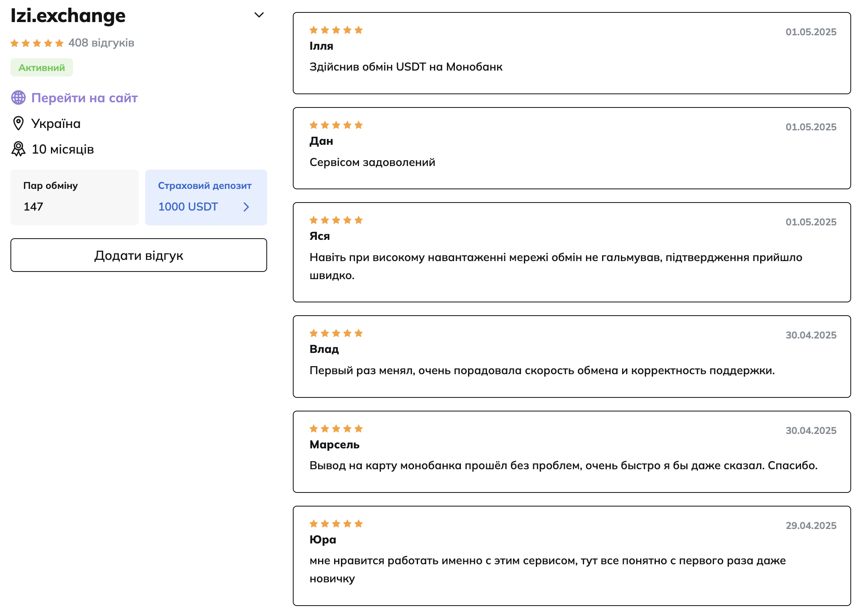
Task: Click the location pin icon next to Україна
Action: point(18,124)
